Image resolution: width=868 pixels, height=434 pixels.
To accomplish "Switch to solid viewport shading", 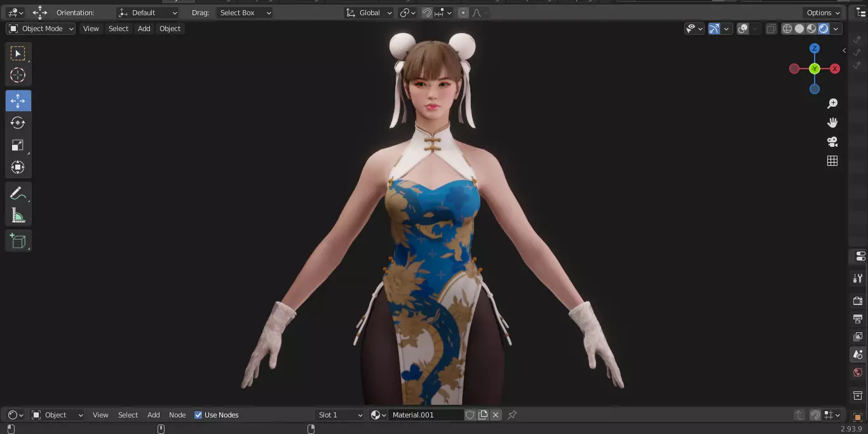I will pyautogui.click(x=799, y=29).
